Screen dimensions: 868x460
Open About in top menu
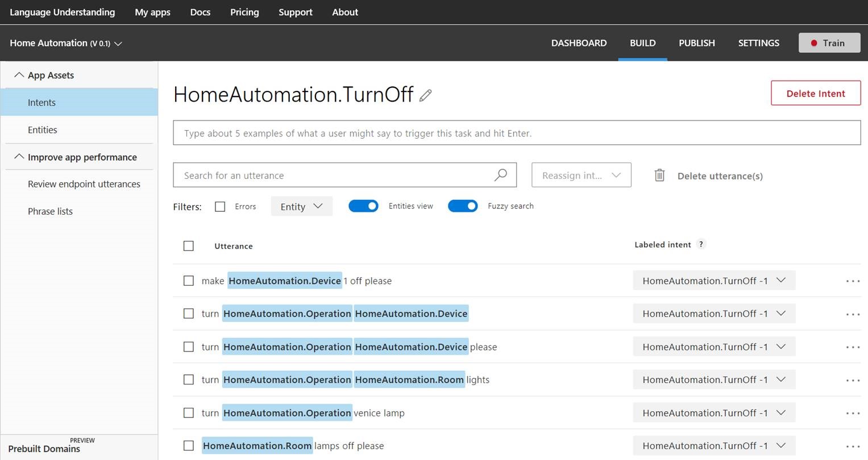coord(345,12)
